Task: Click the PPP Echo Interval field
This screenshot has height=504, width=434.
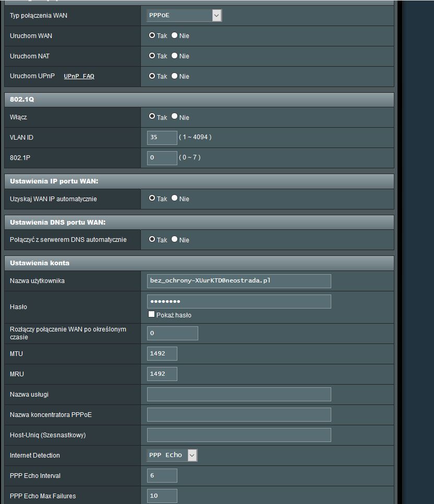Action: pos(162,475)
